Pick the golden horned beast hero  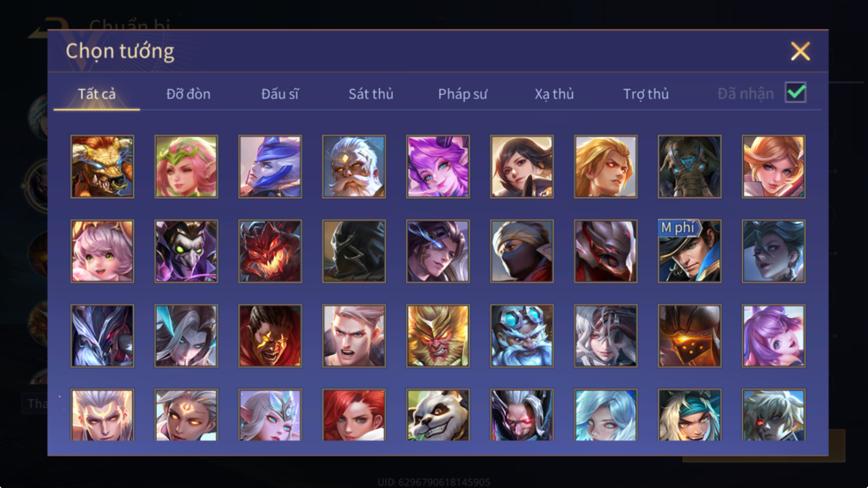pyautogui.click(x=102, y=167)
